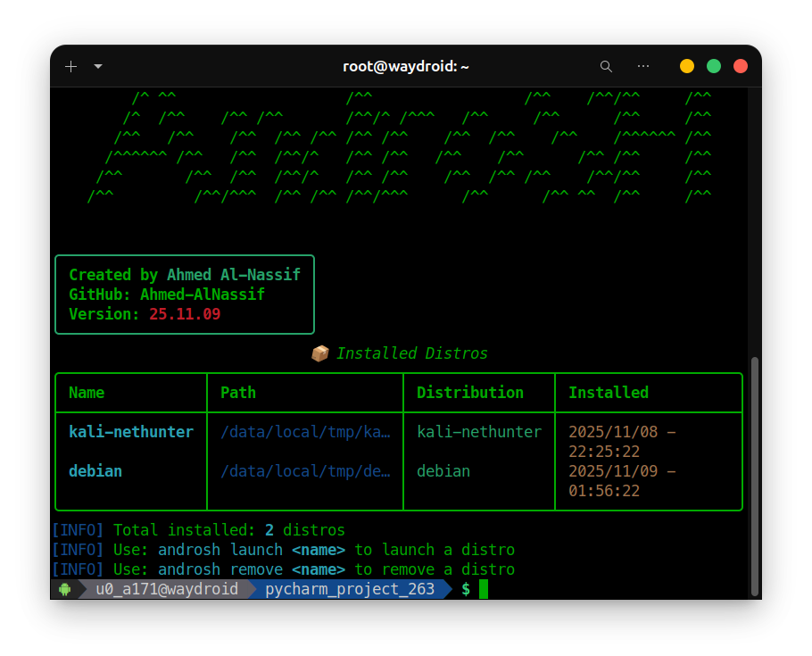Select the kali-nethunter row name
812x656 pixels.
(131, 432)
